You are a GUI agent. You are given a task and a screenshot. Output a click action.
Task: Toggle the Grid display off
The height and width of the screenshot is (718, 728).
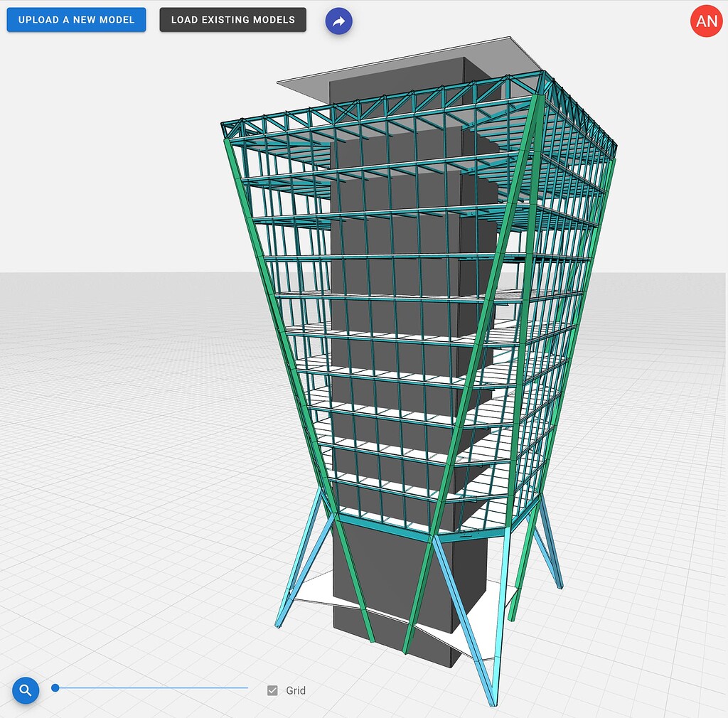click(272, 690)
